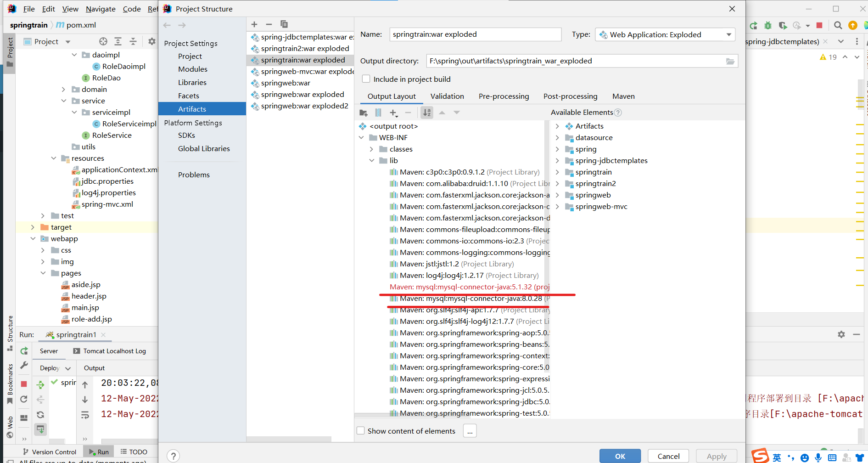Open the debug bug icon in main toolbar
Screen dimensions: 868x463
[767, 26]
